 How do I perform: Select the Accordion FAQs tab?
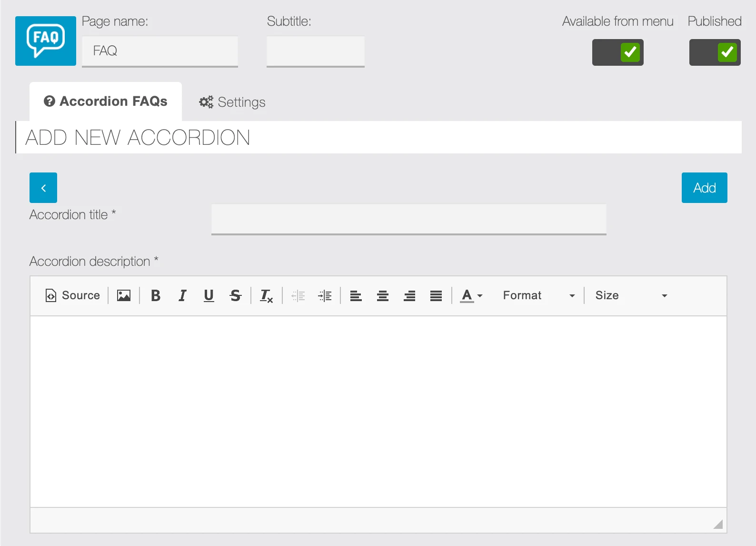(106, 101)
